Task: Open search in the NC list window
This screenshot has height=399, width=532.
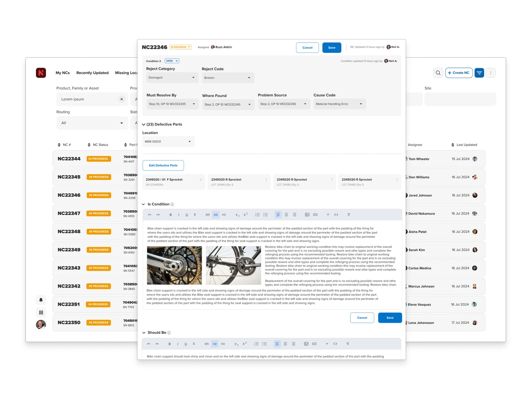Action: coord(438,73)
